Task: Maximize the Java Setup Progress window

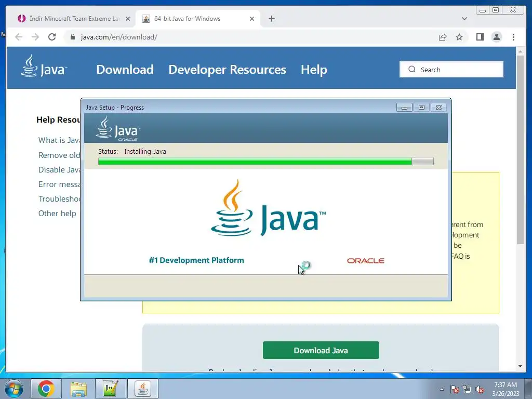Action: click(x=421, y=107)
